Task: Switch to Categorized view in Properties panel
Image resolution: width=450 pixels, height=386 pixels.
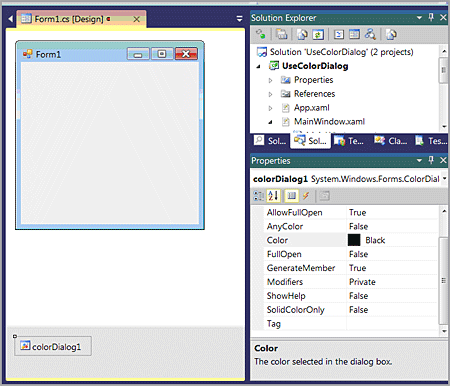Action: (x=258, y=196)
